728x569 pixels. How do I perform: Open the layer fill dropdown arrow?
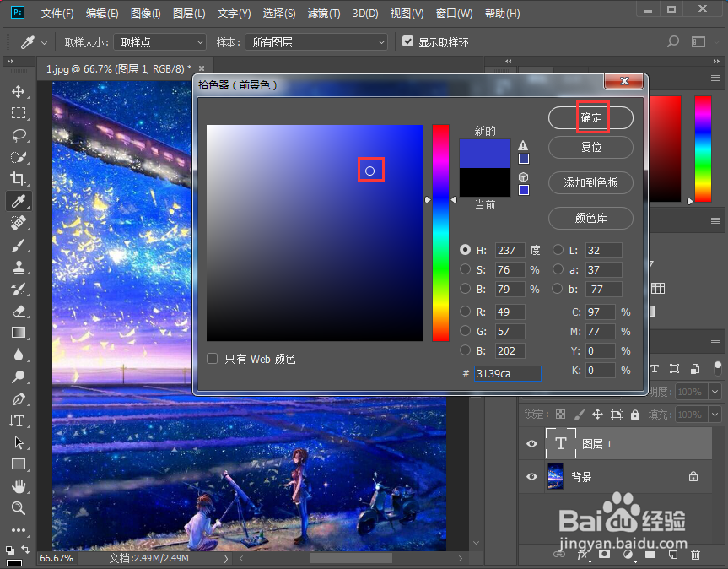[x=715, y=414]
